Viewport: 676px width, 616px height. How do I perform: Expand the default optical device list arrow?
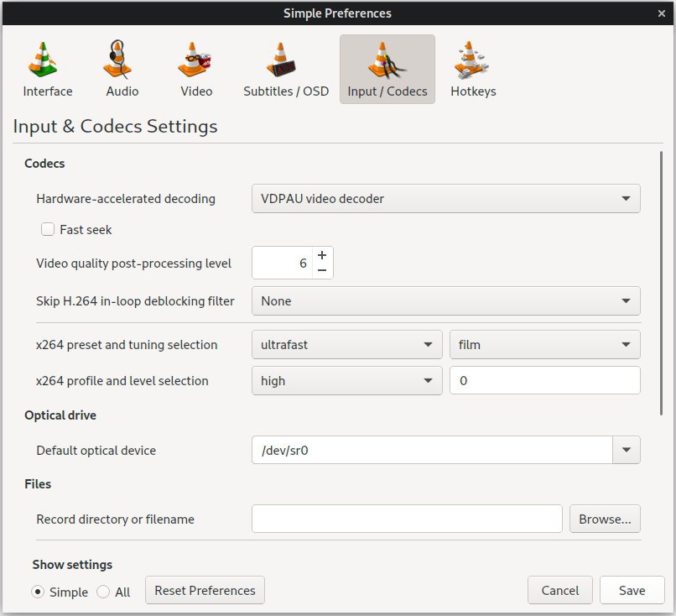(626, 450)
